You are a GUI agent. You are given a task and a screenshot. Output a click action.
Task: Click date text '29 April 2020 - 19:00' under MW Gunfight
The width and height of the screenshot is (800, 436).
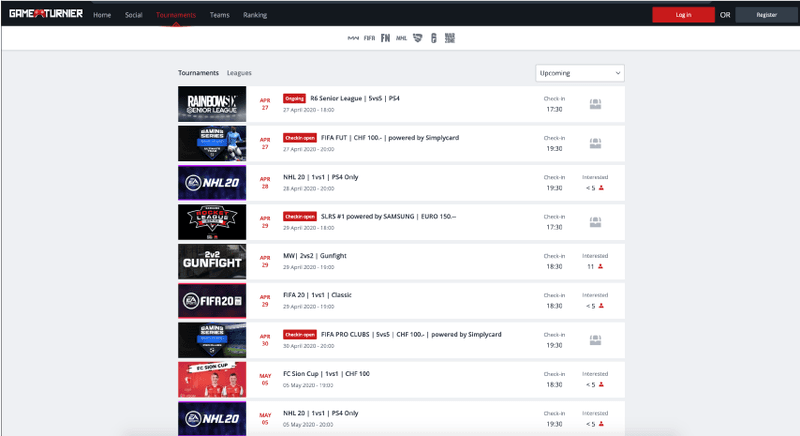(309, 267)
